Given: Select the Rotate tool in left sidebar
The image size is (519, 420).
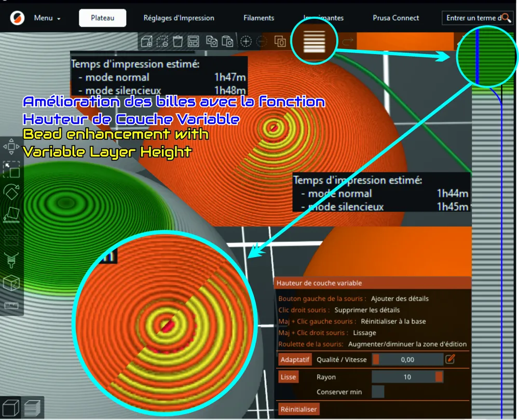Looking at the screenshot, I should pyautogui.click(x=11, y=192).
